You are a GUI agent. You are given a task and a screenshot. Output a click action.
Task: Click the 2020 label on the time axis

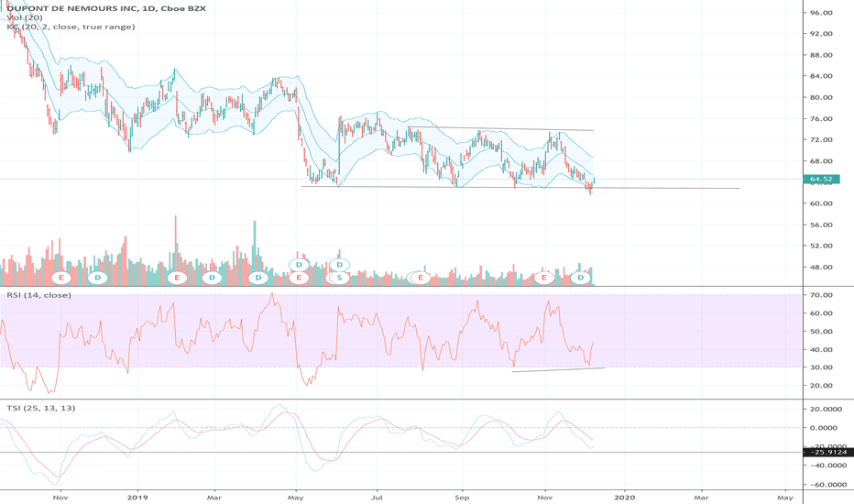(624, 498)
